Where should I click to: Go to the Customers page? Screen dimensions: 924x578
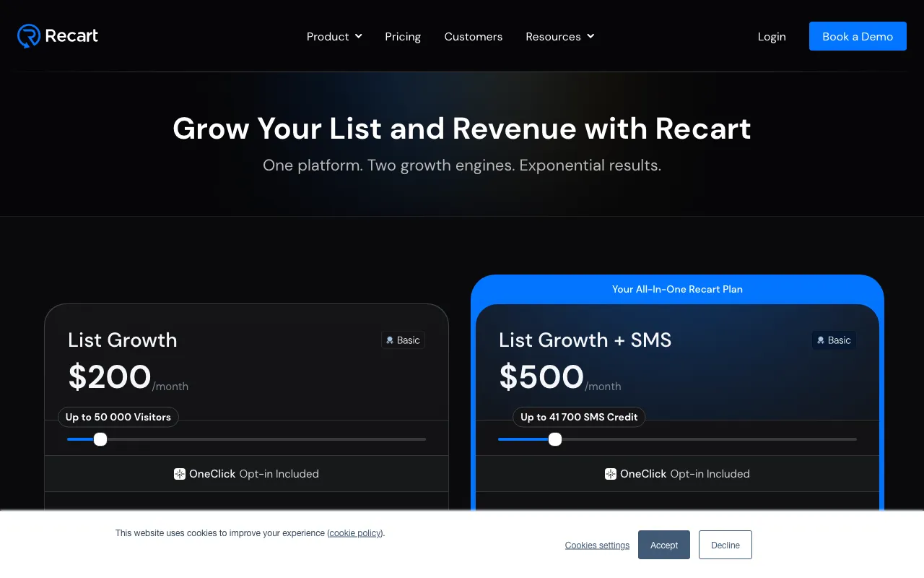(474, 36)
